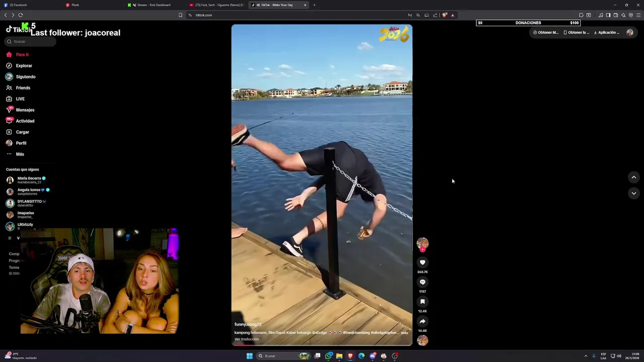
Task: Open the Actividad notifications
Action: pyautogui.click(x=21, y=121)
